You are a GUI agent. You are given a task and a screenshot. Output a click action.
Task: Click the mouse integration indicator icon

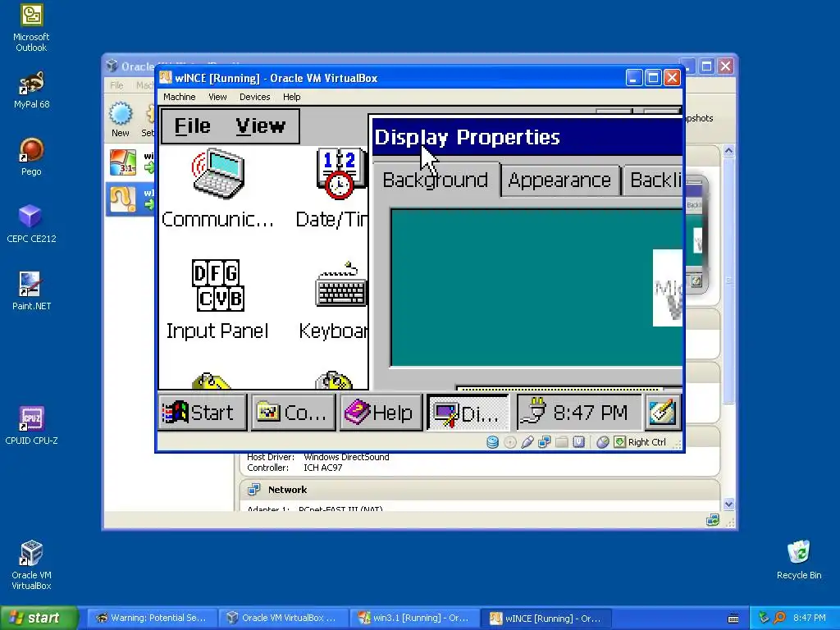603,442
